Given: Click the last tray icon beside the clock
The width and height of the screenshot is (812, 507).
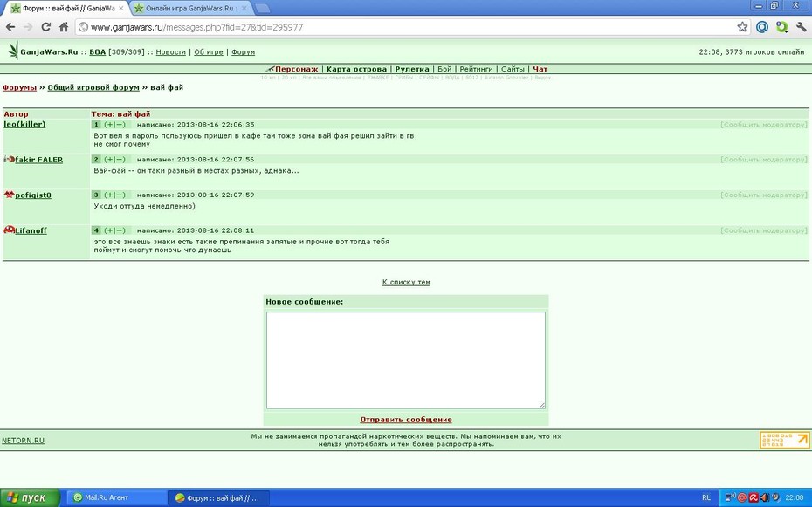Looking at the screenshot, I should (775, 497).
